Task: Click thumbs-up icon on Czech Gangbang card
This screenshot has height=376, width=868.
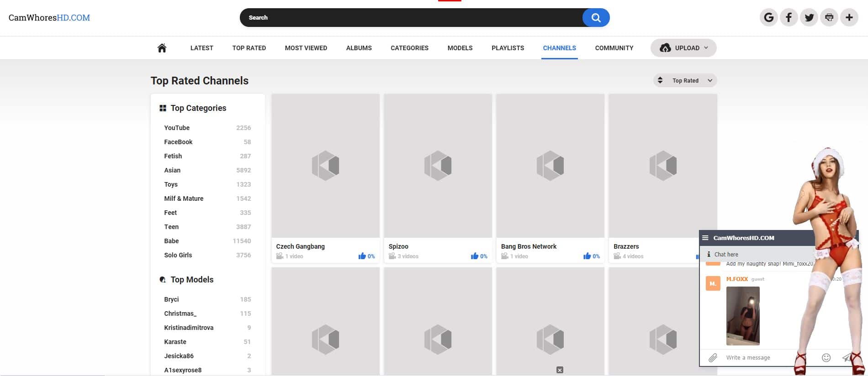Action: pos(362,256)
